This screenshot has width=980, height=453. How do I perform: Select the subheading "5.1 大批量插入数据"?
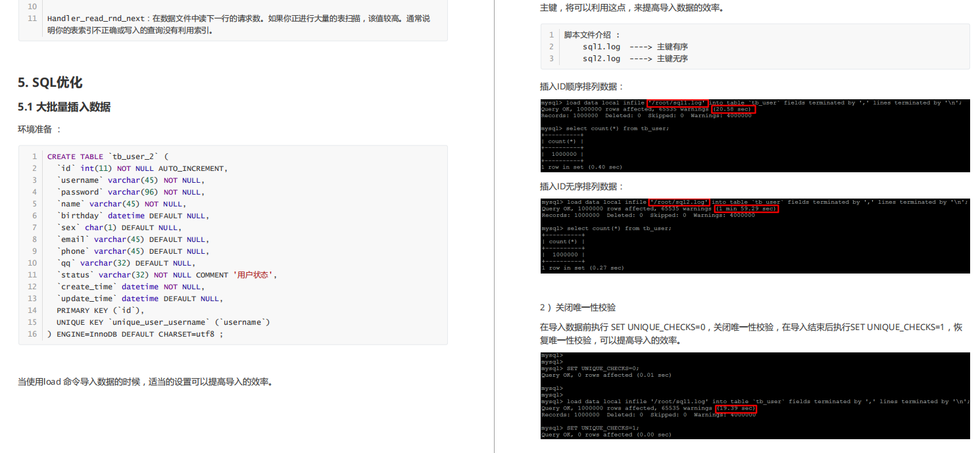[x=64, y=107]
